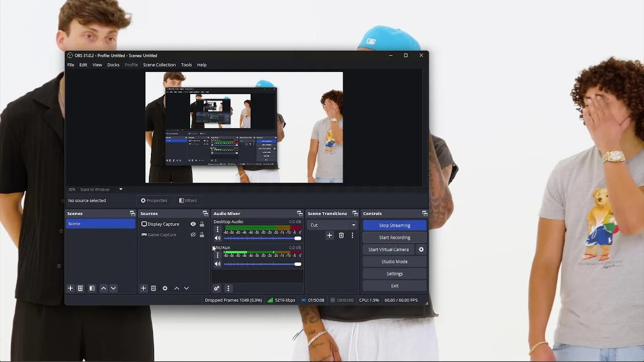The height and width of the screenshot is (362, 644).
Task: Open Settings from Controls panel
Action: [394, 274]
